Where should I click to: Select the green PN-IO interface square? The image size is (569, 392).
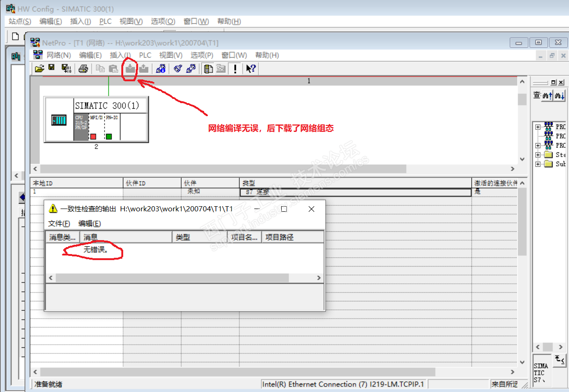109,137
